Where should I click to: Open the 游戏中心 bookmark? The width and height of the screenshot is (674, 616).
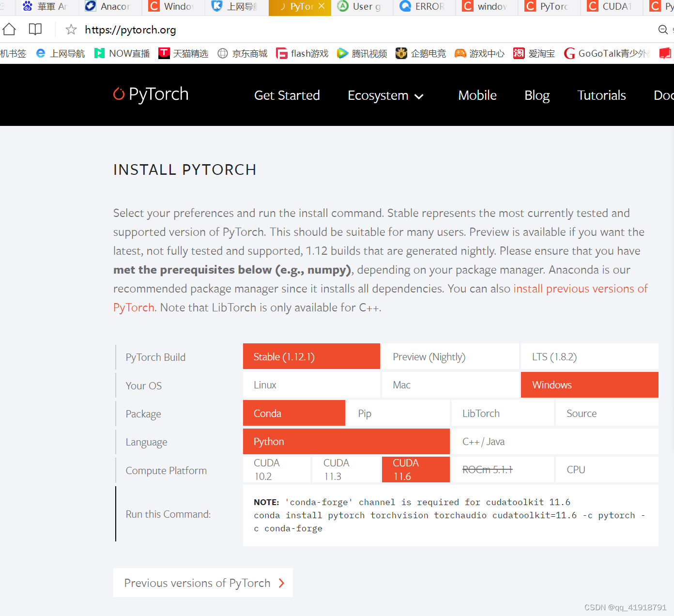(x=479, y=53)
